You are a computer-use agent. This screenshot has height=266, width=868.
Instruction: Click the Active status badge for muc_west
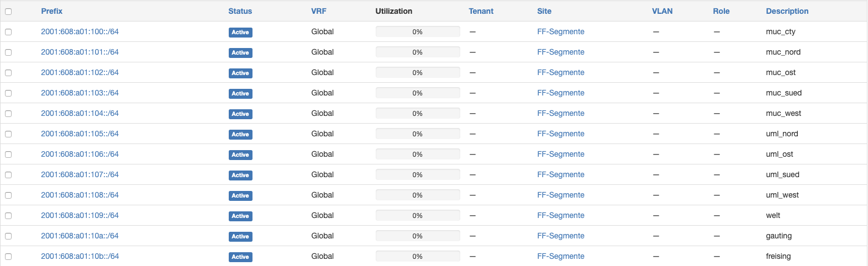tap(240, 114)
